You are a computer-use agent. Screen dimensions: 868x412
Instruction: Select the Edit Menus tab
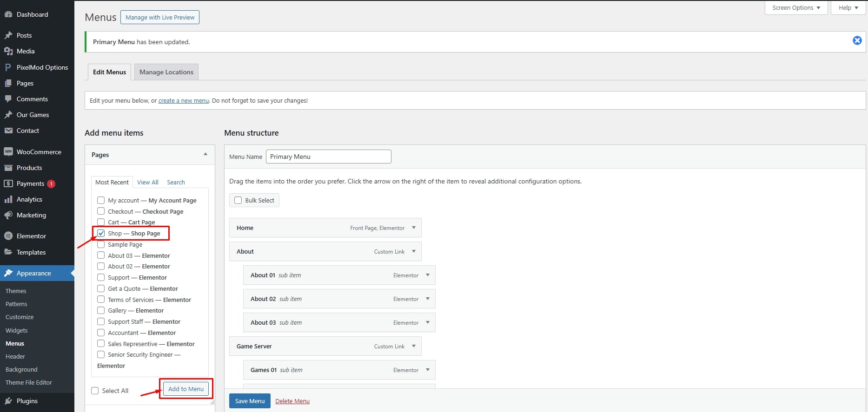[109, 72]
